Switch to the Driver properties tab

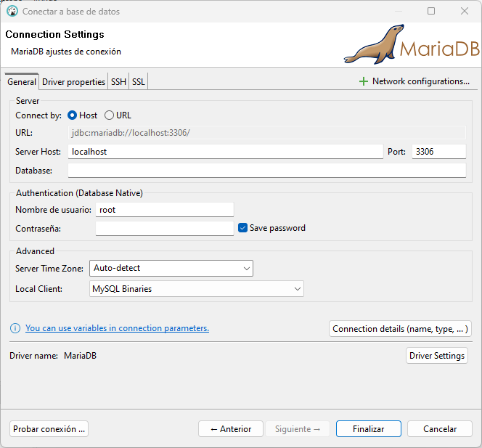[73, 82]
